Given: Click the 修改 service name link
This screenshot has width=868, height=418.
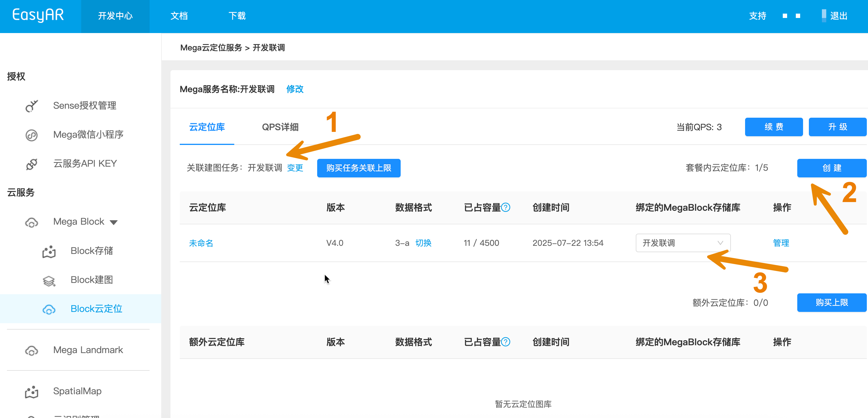Looking at the screenshot, I should pyautogui.click(x=295, y=89).
